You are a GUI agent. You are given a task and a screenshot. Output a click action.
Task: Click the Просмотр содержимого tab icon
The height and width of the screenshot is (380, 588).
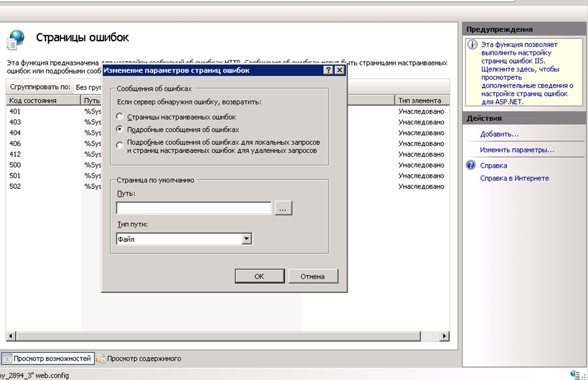(101, 358)
